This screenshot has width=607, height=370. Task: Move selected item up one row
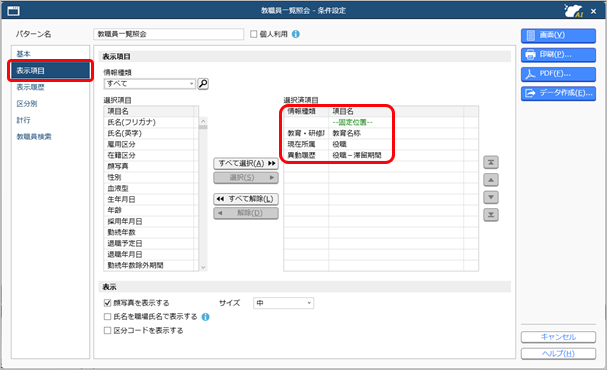pos(490,180)
